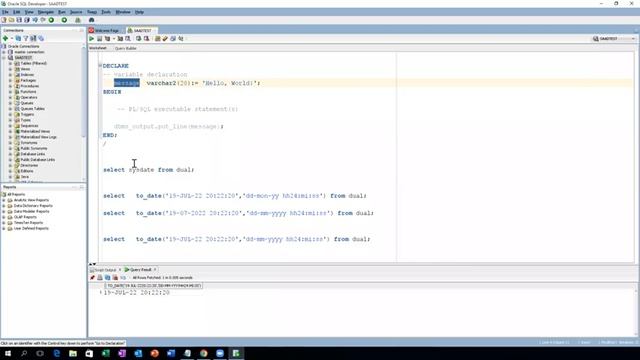Click the print icon in Query Result toolbar
640x360 pixels.
[100, 278]
